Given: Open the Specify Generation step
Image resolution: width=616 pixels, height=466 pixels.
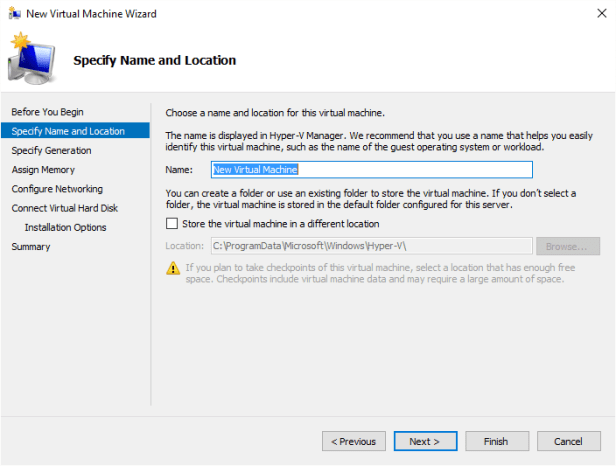Looking at the screenshot, I should point(51,150).
